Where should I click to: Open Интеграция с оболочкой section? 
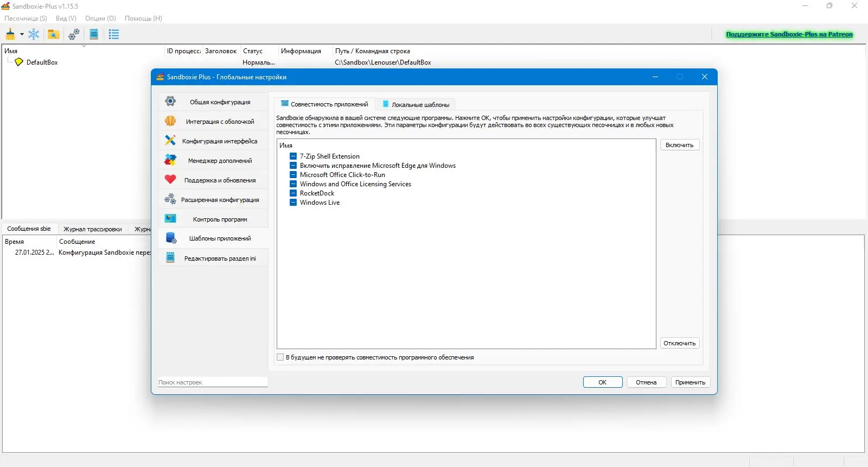click(x=214, y=121)
